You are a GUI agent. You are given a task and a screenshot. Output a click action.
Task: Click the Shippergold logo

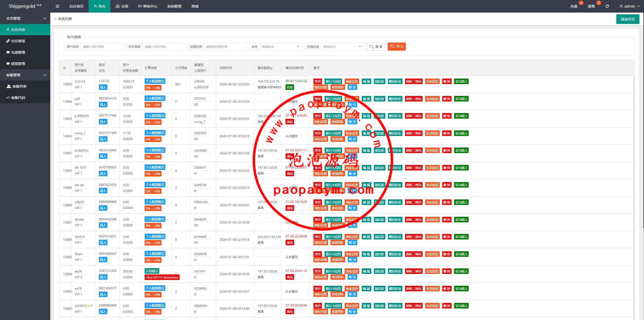click(25, 6)
